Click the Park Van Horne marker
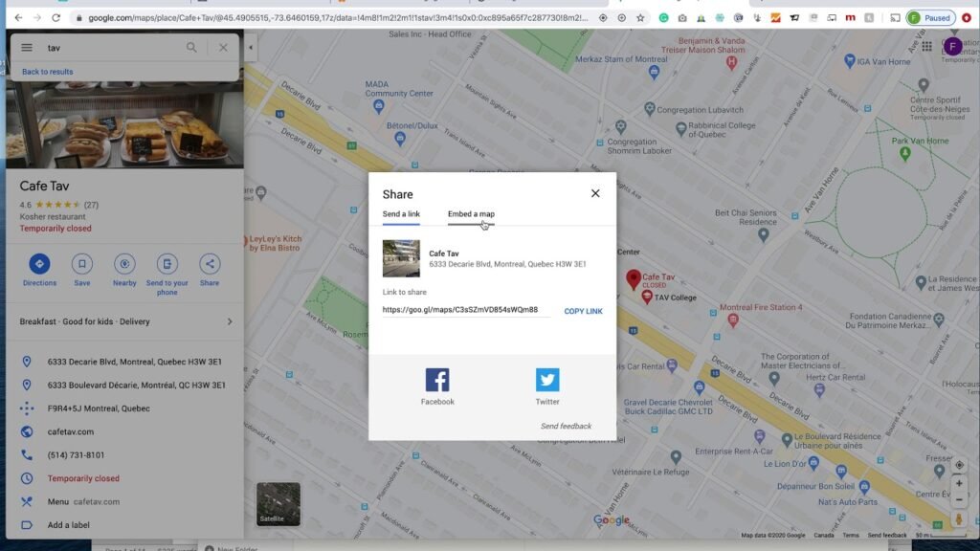Viewport: 980px width, 551px height. pos(905,153)
